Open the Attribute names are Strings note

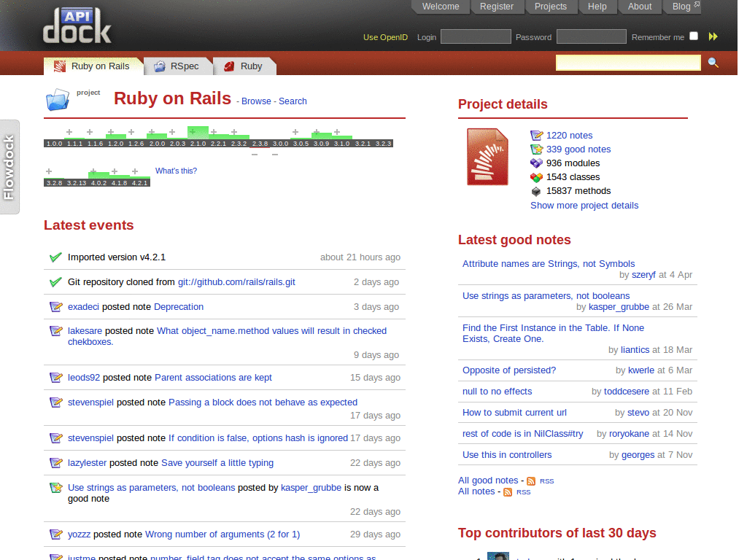coord(549,263)
